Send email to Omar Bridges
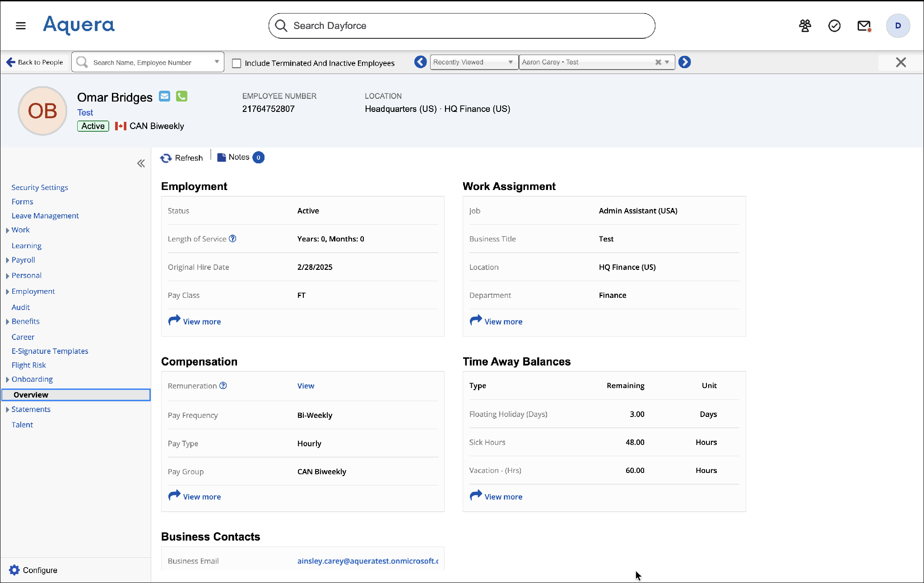The image size is (924, 583). point(165,96)
